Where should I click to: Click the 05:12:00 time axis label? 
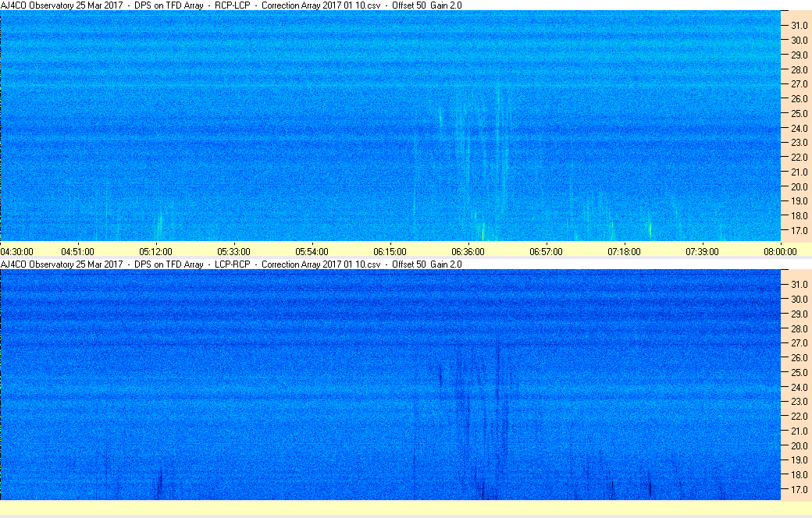[155, 252]
